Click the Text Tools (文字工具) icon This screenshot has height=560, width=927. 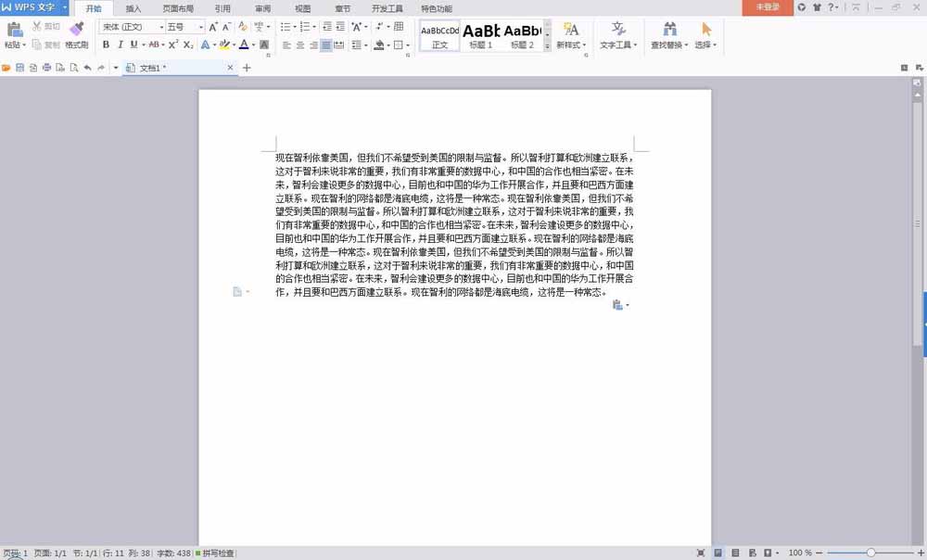point(618,30)
